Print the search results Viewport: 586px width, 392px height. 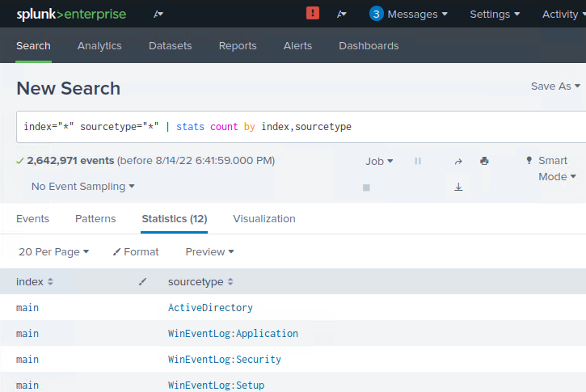(484, 161)
